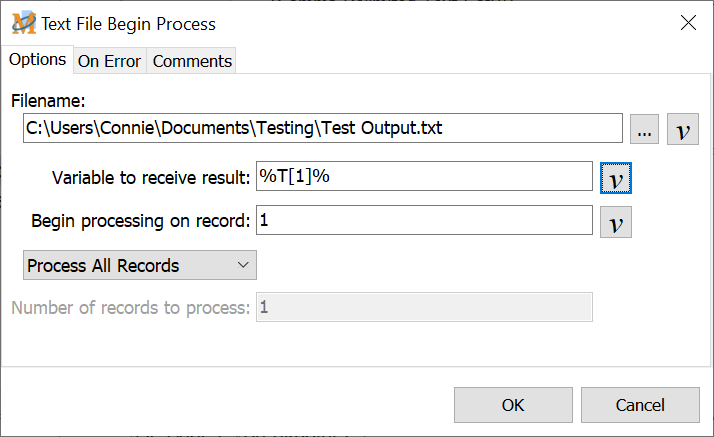Click variable button beside Begin processing field
The image size is (714, 437).
616,221
